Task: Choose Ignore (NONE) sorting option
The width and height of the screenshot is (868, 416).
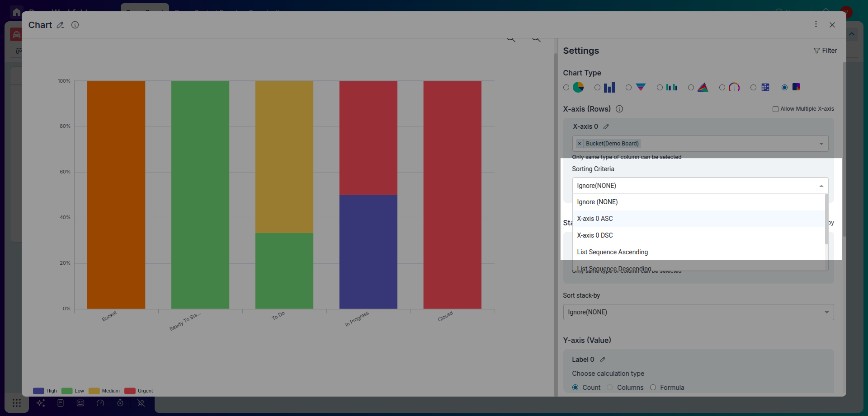Action: (699, 202)
